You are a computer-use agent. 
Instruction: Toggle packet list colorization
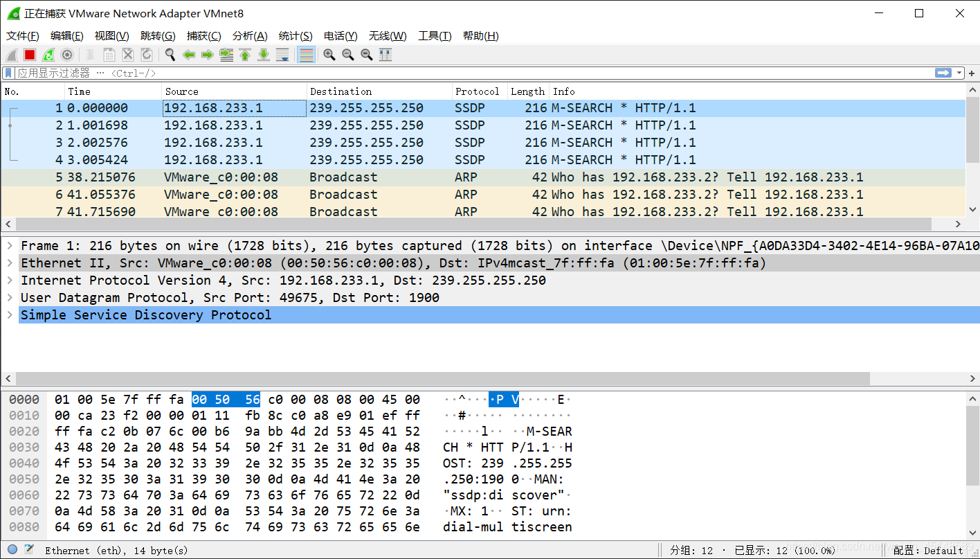click(x=307, y=55)
